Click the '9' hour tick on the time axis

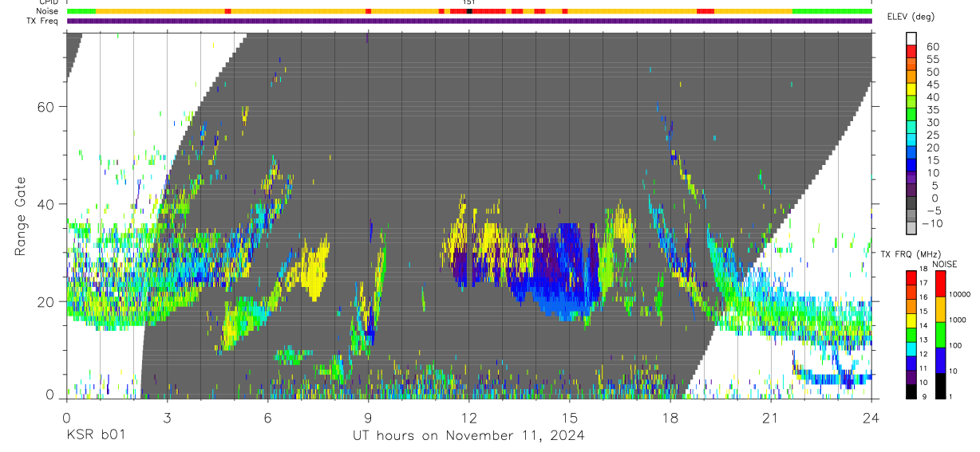368,417
